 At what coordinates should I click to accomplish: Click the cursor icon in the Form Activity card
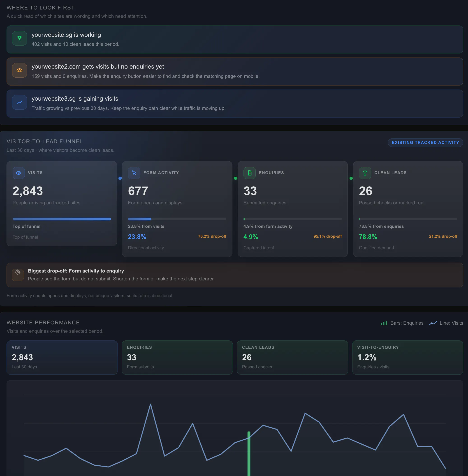click(134, 173)
